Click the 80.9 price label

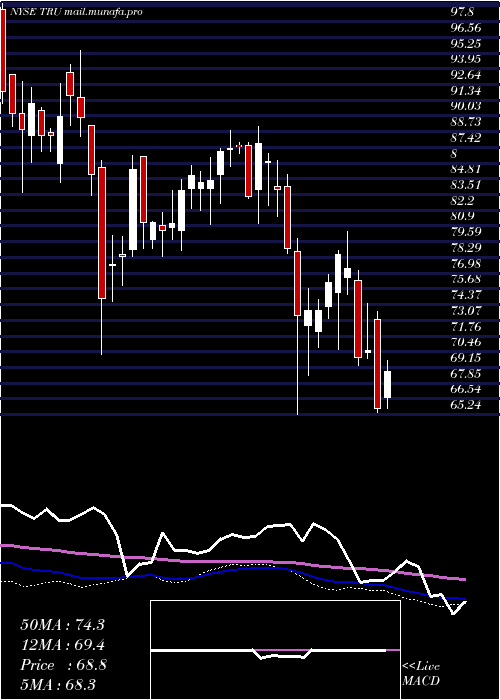coord(463,216)
